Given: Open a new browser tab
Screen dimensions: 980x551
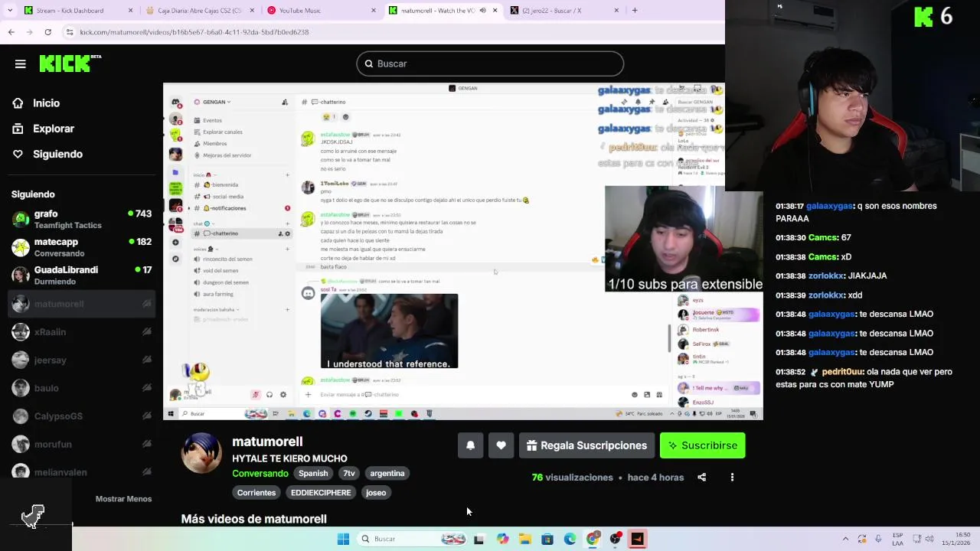Looking at the screenshot, I should click(635, 11).
